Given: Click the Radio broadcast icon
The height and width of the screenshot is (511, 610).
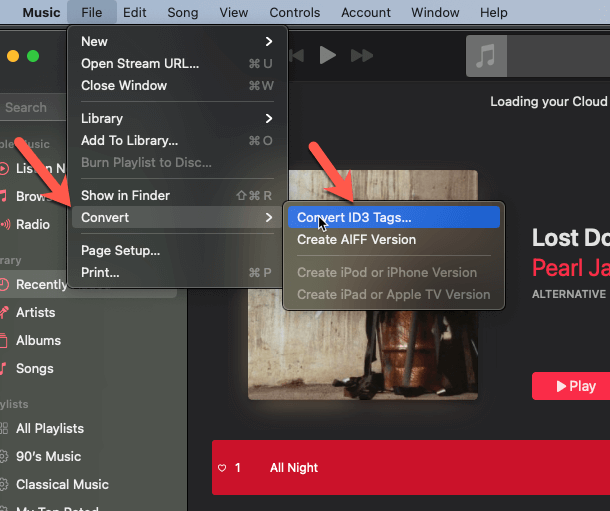Looking at the screenshot, I should (x=5, y=224).
